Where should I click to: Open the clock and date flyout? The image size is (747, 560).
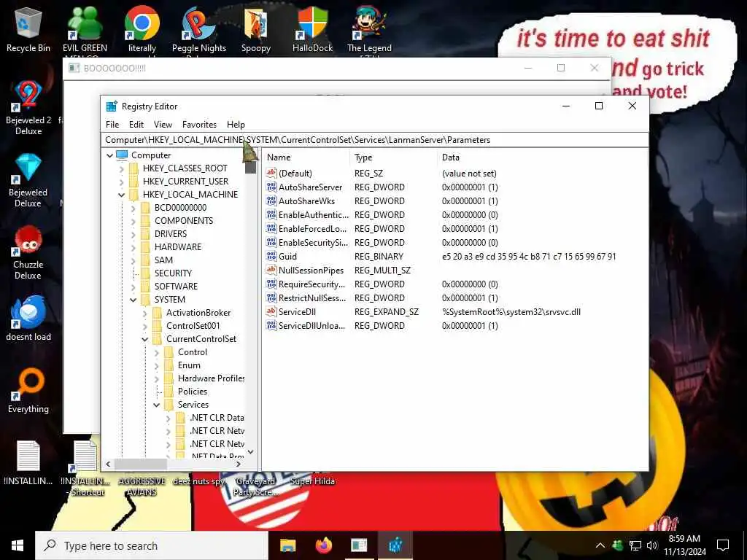pyautogui.click(x=684, y=545)
